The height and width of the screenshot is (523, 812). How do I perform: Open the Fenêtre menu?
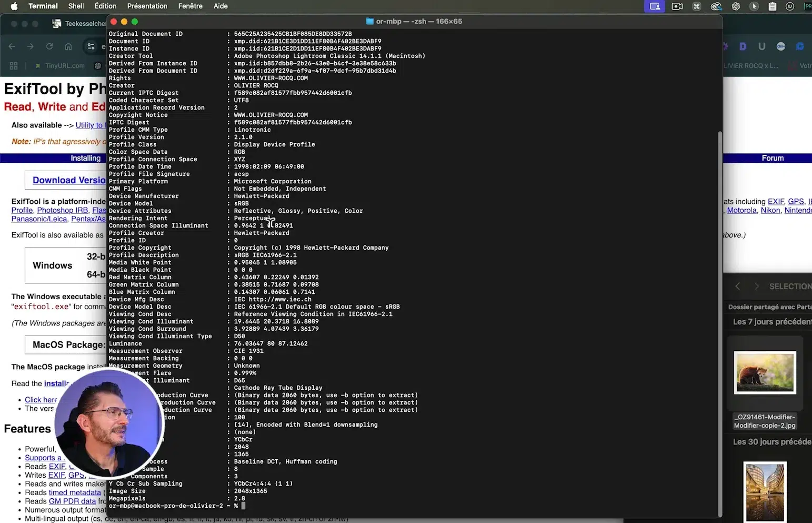(x=190, y=6)
